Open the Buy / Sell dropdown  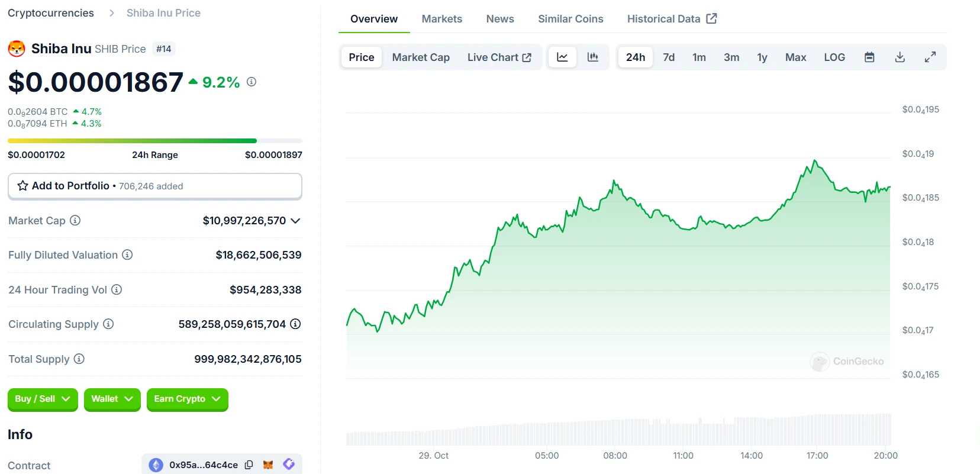click(x=43, y=399)
